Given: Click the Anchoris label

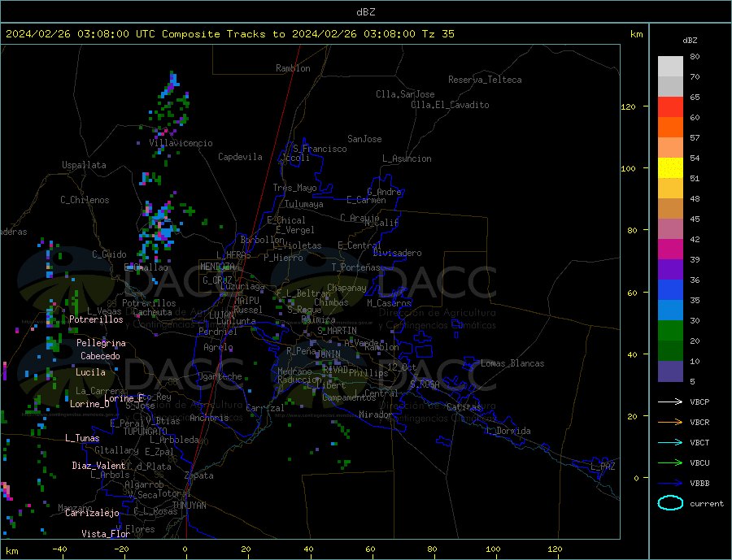Looking at the screenshot, I should (209, 417).
